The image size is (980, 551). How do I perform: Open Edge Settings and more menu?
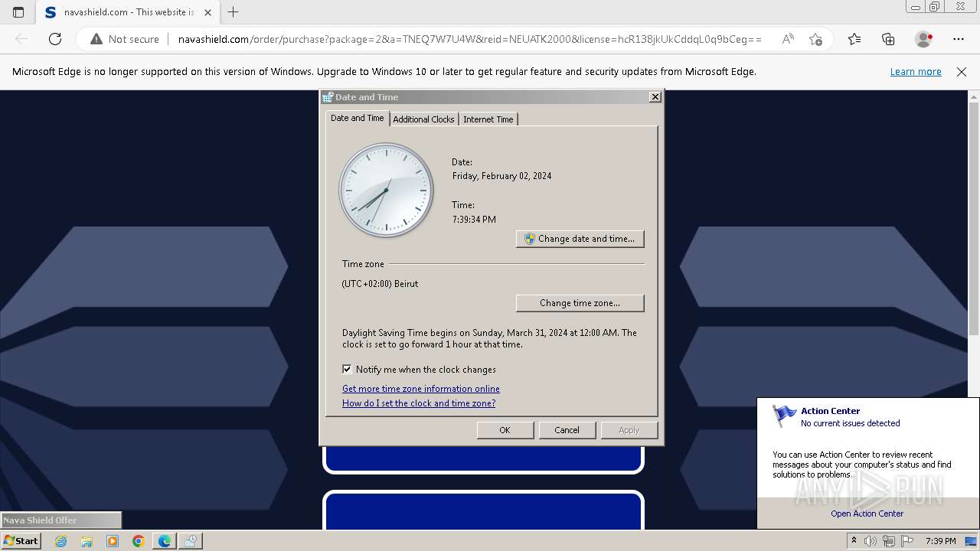(x=959, y=39)
